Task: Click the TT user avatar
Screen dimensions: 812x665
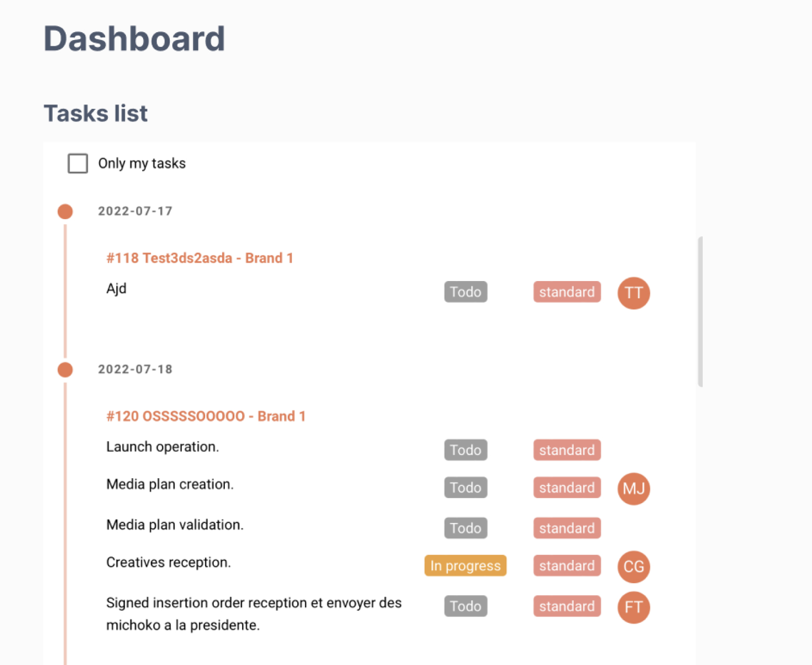Action: pos(633,293)
